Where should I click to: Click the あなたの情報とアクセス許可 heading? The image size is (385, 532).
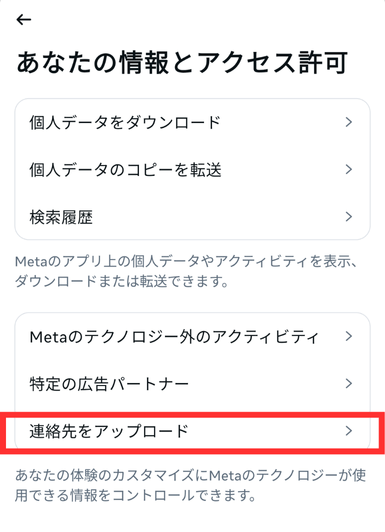tap(182, 63)
